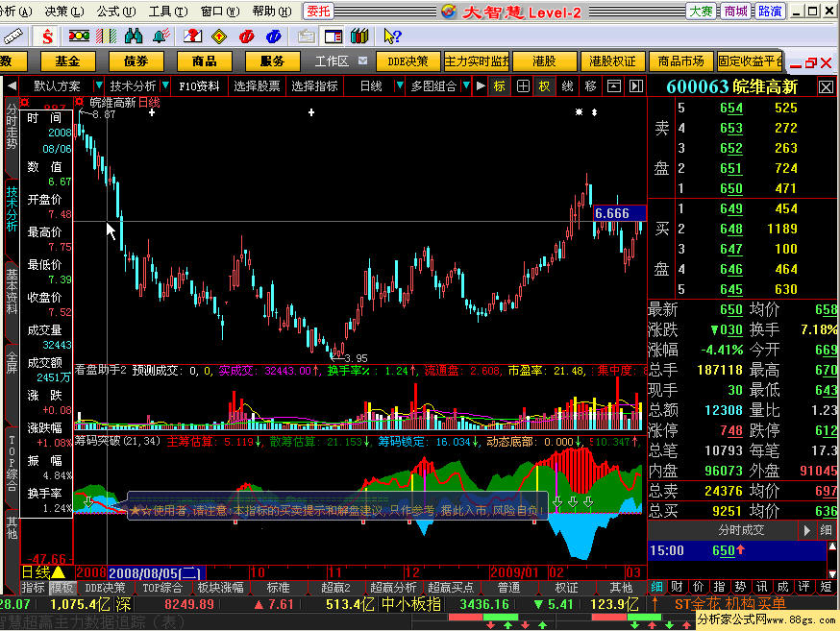Select the ruler measuring tool icon

coord(12,36)
